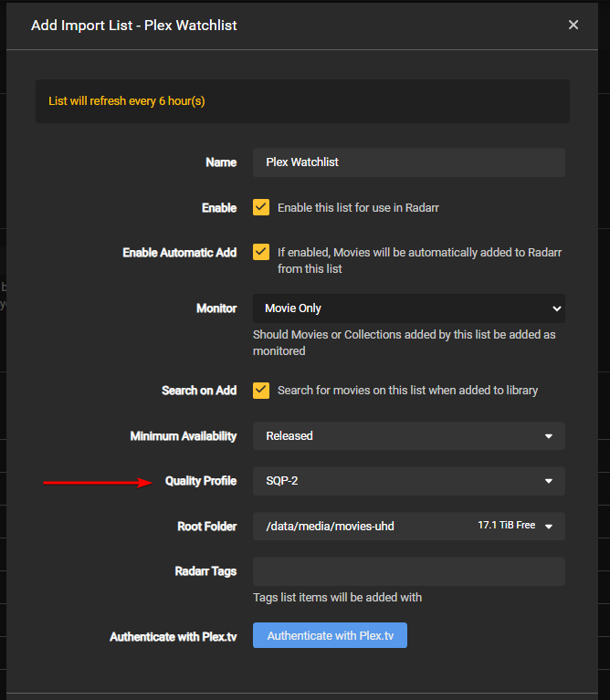Click the Root Folder caret arrow
The height and width of the screenshot is (700, 610).
point(549,527)
